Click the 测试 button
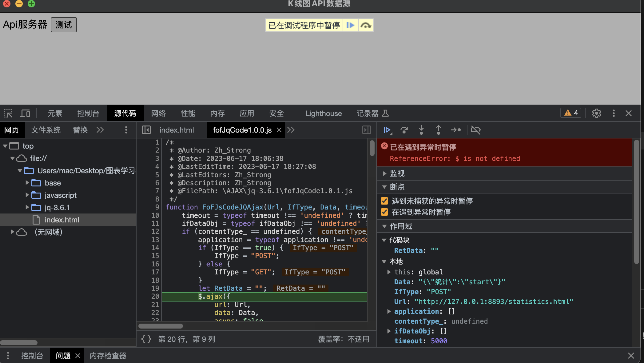 point(64,25)
